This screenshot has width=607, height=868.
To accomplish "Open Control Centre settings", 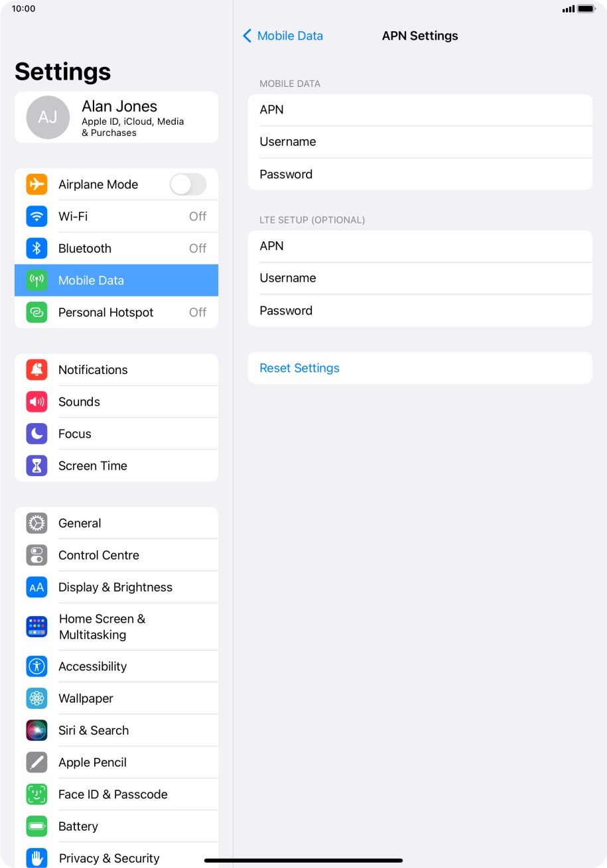I will [x=116, y=555].
